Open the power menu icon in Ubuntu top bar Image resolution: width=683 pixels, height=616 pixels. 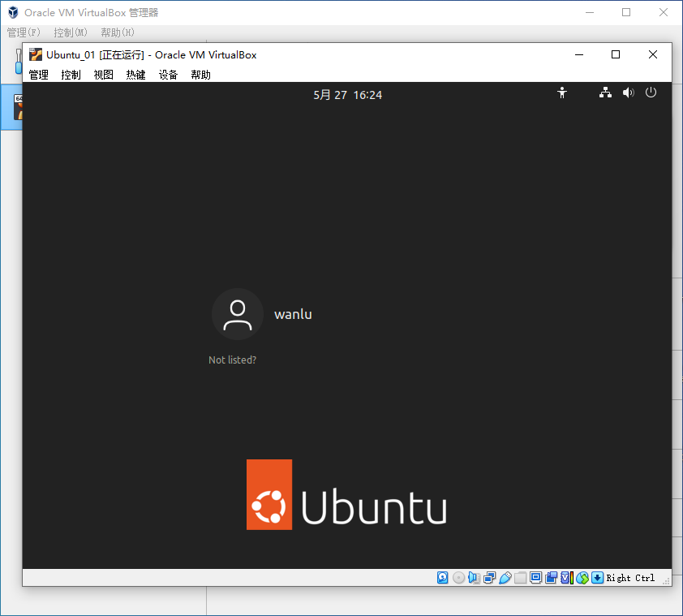(x=651, y=93)
